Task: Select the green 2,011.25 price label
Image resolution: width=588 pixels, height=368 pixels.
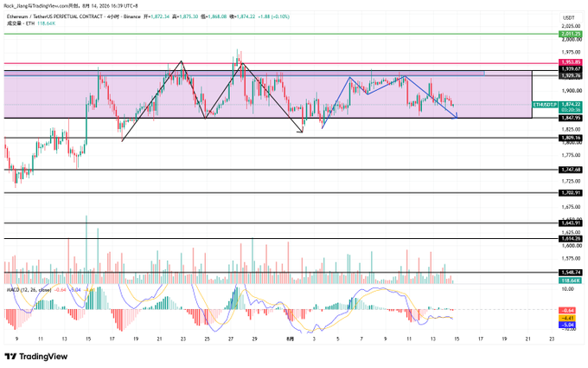Action: pyautogui.click(x=571, y=34)
